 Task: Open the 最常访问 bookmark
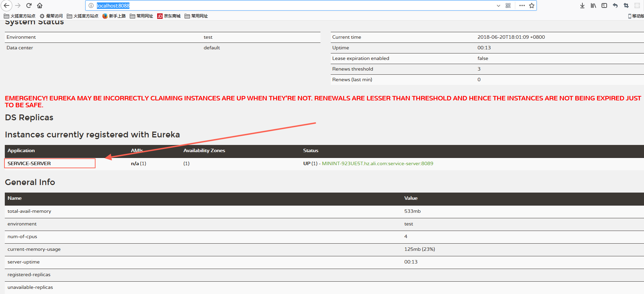[51, 16]
